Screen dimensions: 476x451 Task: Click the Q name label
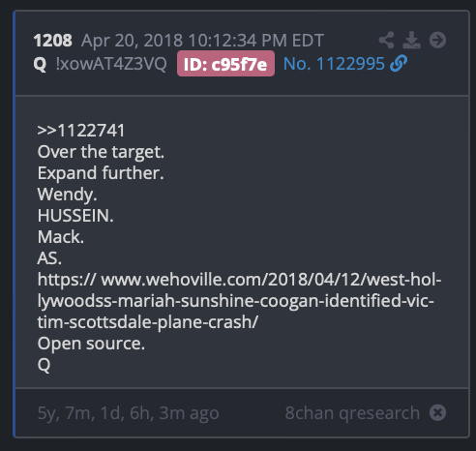click(40, 64)
